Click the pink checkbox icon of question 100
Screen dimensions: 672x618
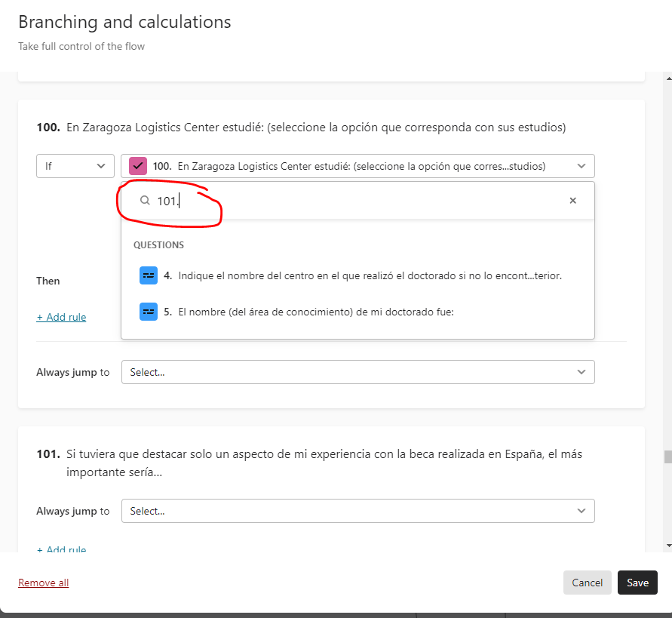[138, 166]
